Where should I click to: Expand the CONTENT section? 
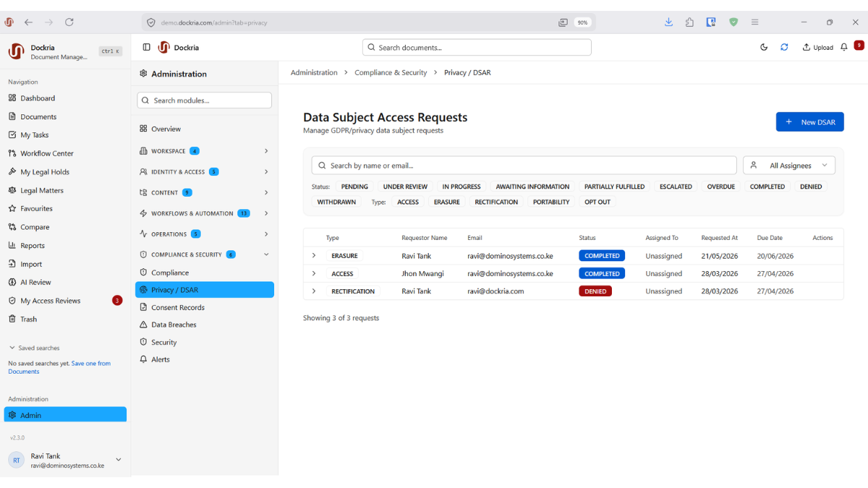[204, 192]
